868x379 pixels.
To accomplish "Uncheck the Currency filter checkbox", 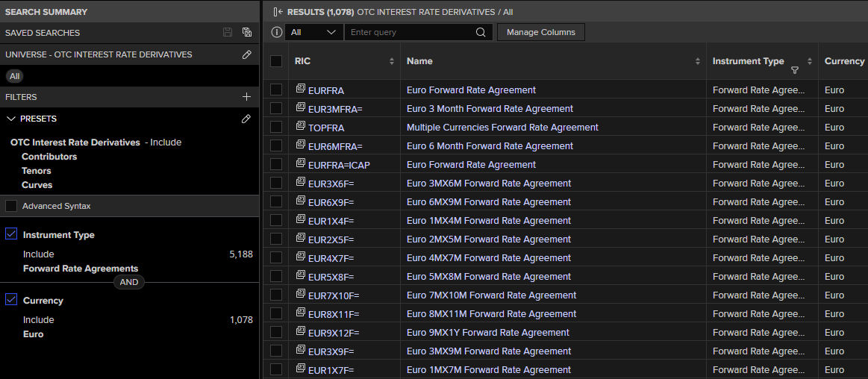I will point(11,300).
